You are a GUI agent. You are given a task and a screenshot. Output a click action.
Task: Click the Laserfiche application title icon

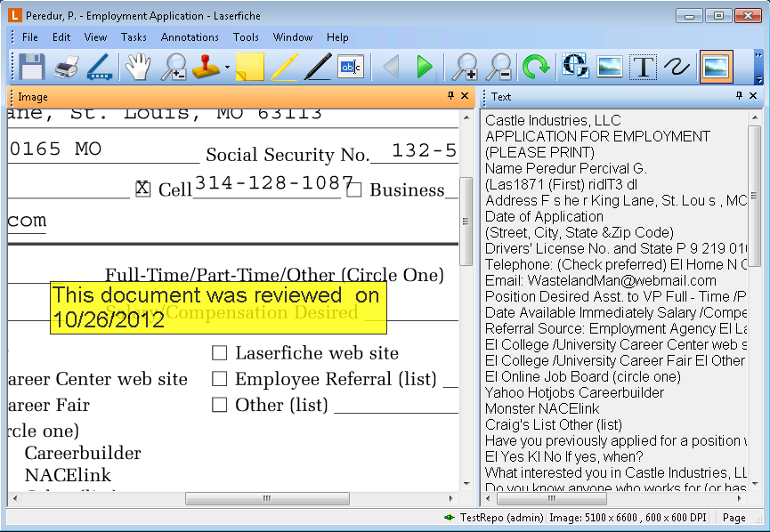click(x=15, y=15)
